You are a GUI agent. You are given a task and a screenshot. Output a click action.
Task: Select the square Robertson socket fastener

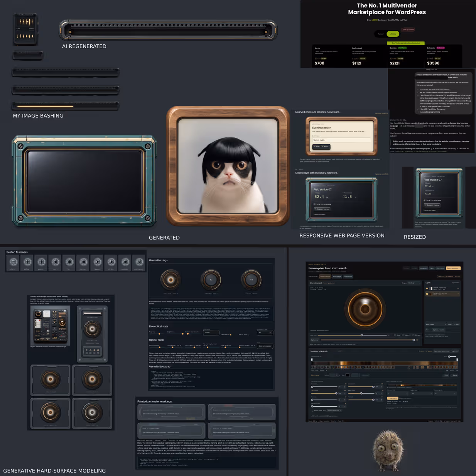click(83, 262)
